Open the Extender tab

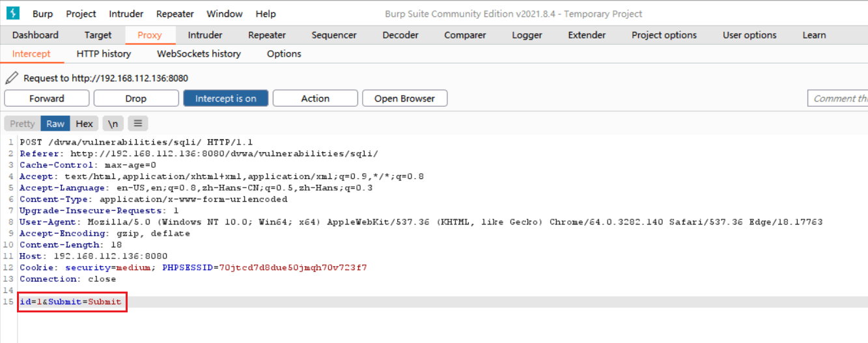point(587,35)
